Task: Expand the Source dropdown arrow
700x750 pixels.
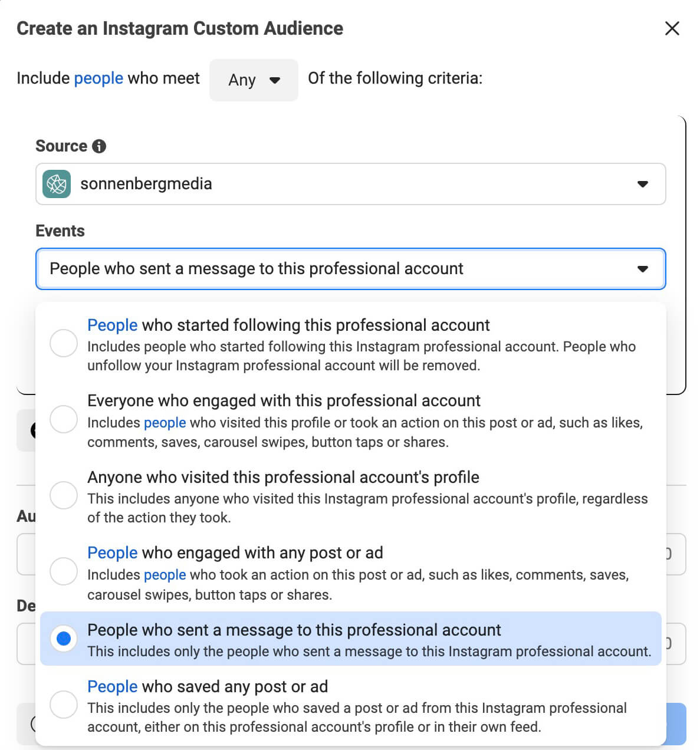Action: click(642, 184)
